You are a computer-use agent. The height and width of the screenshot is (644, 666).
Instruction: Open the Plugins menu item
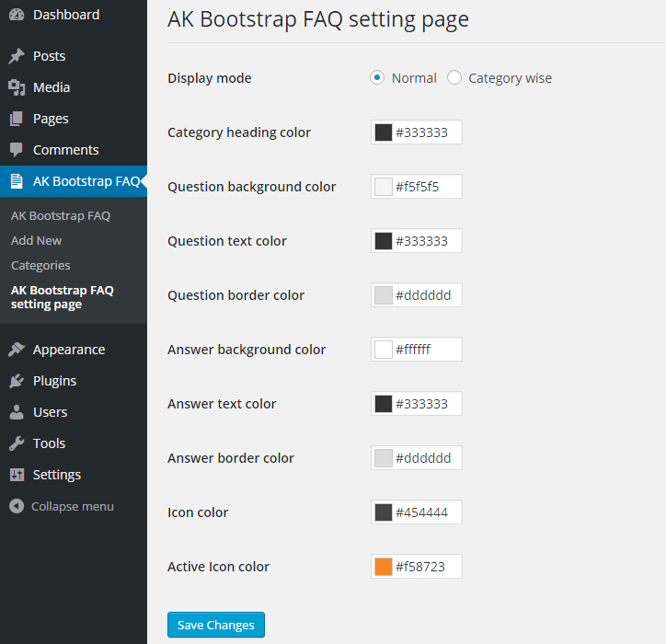[x=74, y=381]
